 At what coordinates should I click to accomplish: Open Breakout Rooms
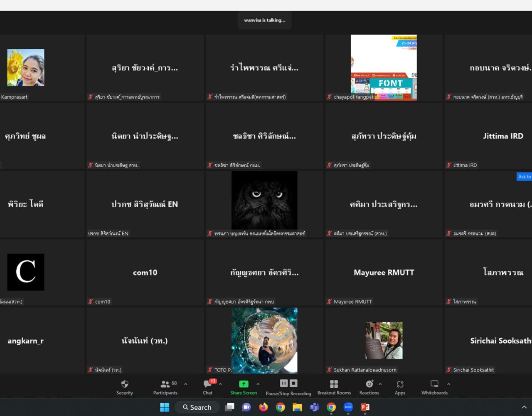pos(334,387)
